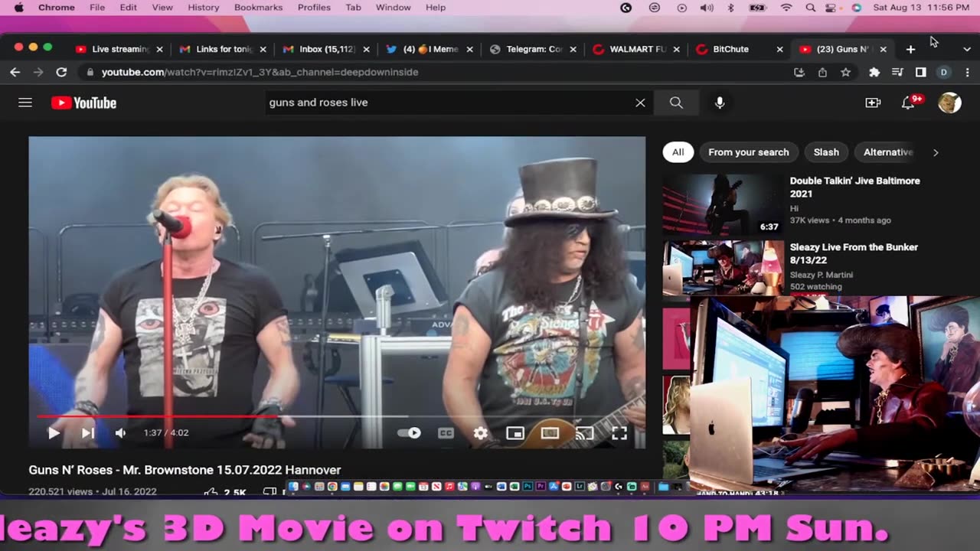
Task: Clear the search box with the X
Action: click(x=640, y=103)
